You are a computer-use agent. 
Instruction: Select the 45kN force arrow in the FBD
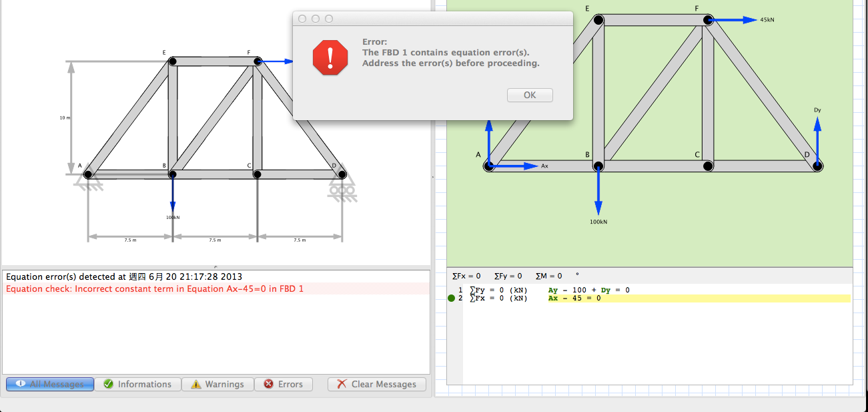click(734, 20)
